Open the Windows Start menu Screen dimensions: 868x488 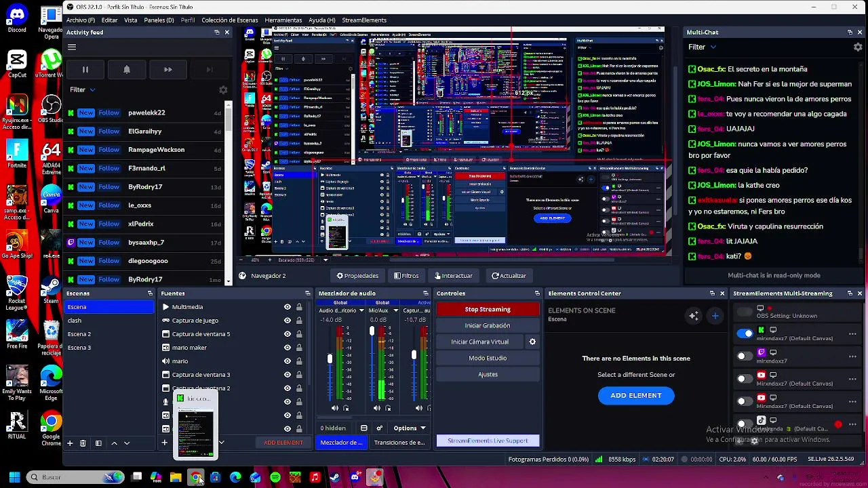click(14, 478)
